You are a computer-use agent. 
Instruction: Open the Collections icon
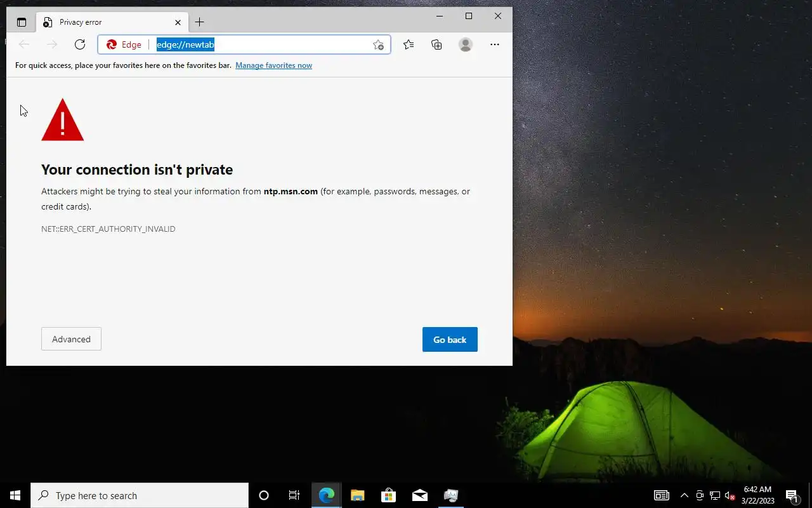436,44
